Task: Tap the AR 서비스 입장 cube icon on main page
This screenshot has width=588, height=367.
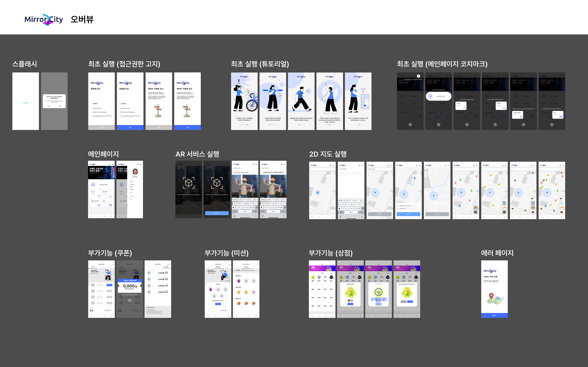Action: coord(93,185)
